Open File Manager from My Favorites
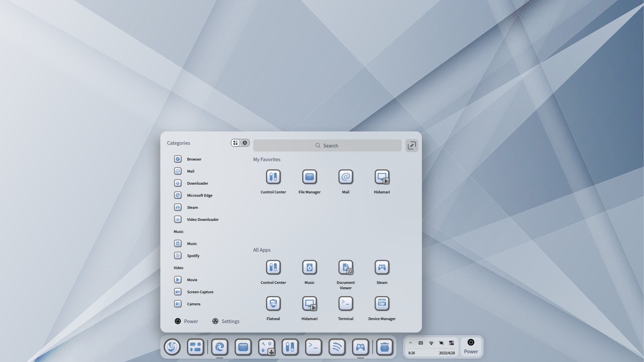Viewport: 644px width, 362px height. pos(309,177)
